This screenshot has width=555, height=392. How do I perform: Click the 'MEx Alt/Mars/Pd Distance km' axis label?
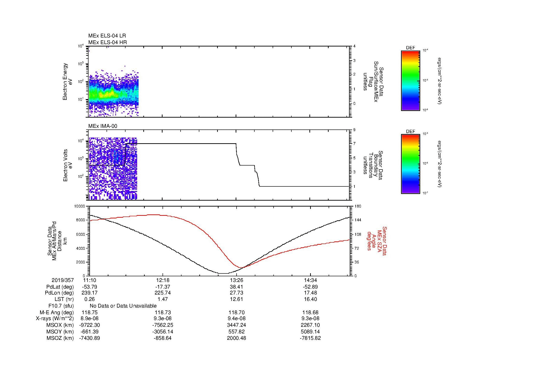57,241
